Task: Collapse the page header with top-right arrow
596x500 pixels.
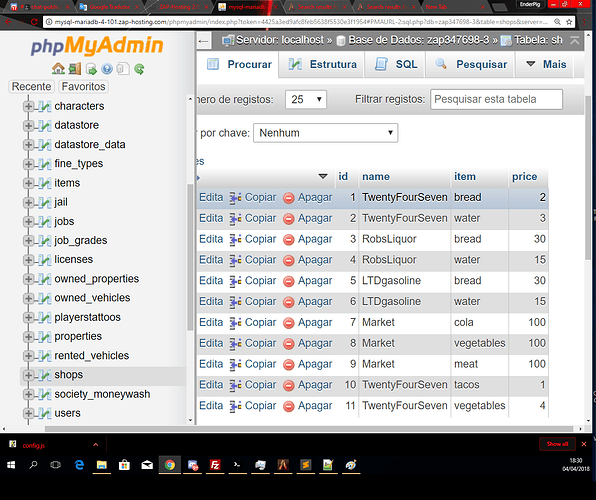Action: pos(575,40)
